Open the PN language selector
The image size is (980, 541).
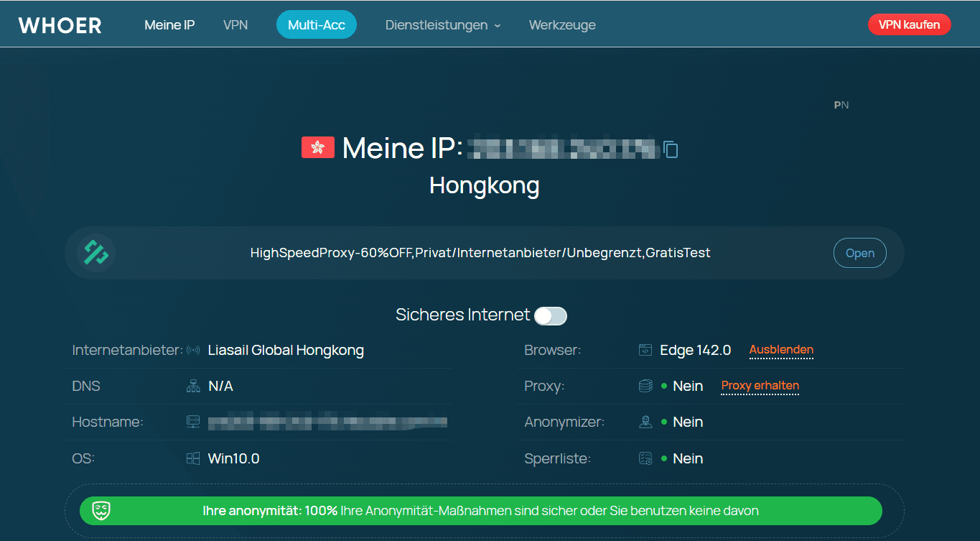coord(841,105)
